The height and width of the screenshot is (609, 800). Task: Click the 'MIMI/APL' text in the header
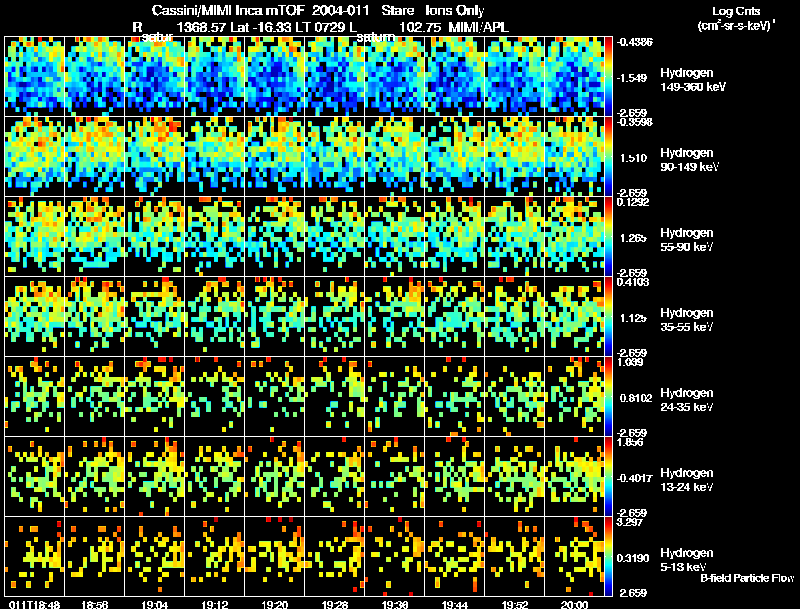479,27
